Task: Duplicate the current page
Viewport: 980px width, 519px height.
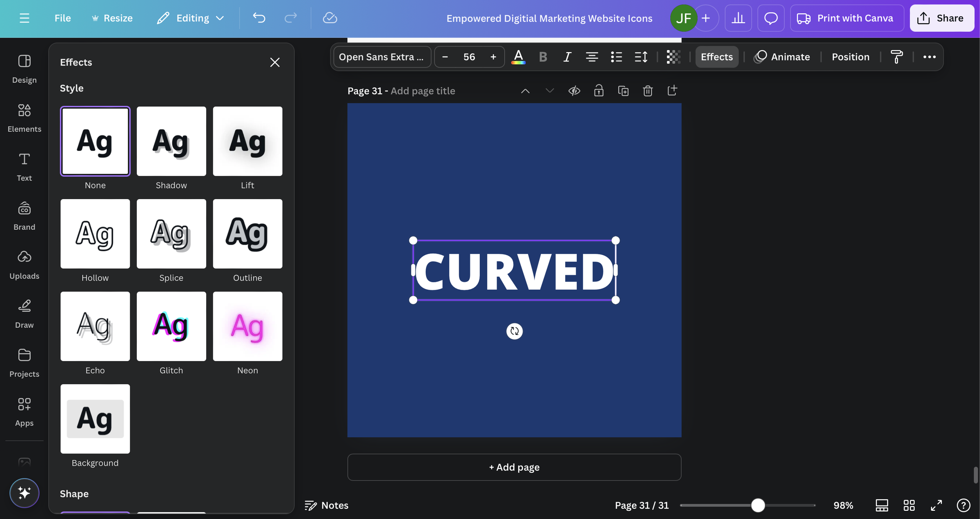Action: (x=623, y=91)
